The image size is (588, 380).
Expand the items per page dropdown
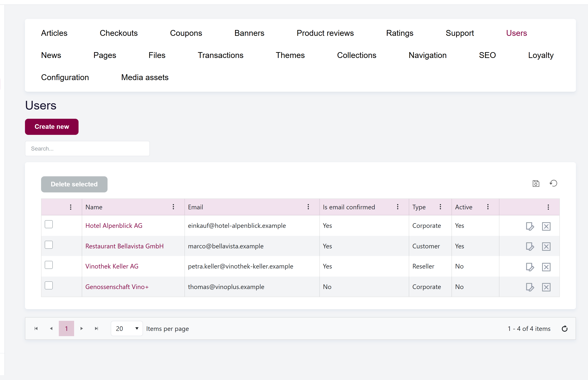[x=127, y=328]
